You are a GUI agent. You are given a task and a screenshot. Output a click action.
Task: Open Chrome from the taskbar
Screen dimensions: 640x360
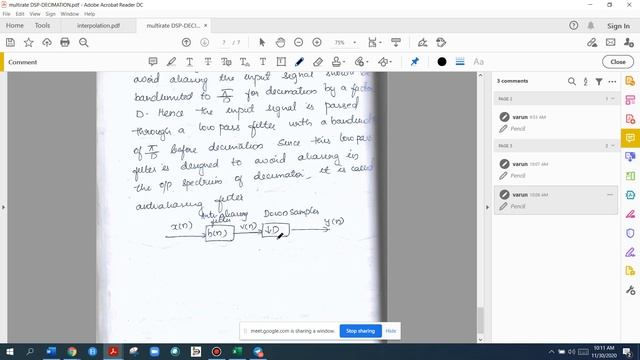(72, 351)
